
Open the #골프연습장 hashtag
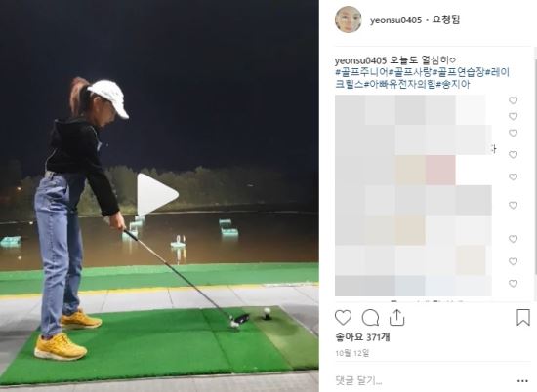458,72
